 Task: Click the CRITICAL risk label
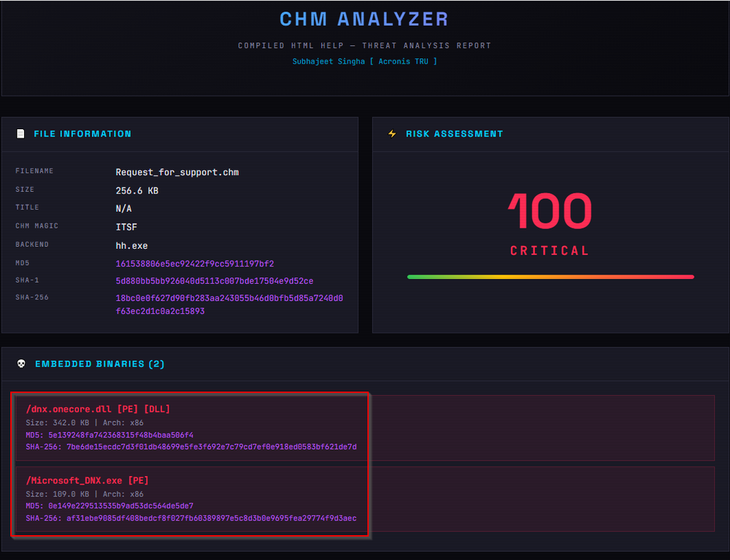pyautogui.click(x=550, y=251)
